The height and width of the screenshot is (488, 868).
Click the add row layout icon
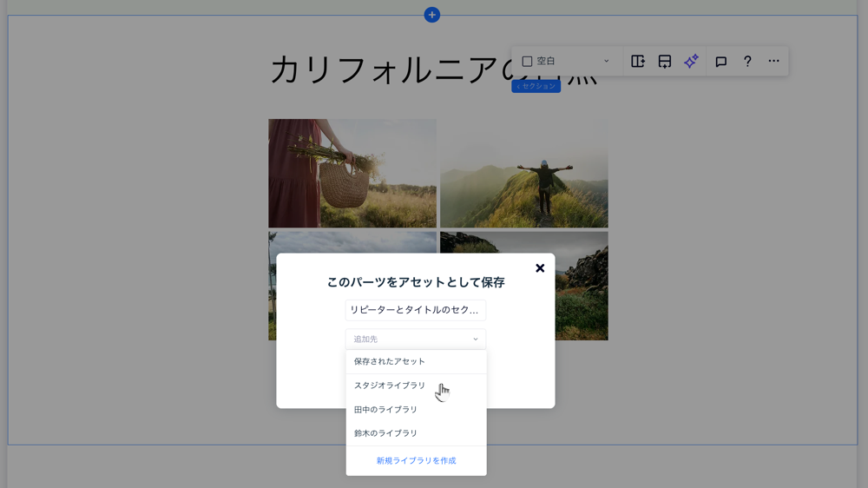coord(664,62)
